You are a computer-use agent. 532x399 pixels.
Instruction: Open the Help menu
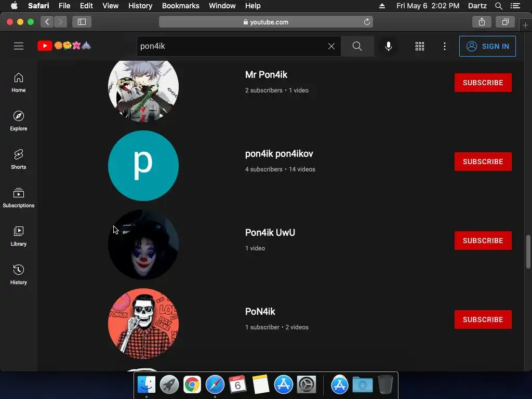(253, 6)
